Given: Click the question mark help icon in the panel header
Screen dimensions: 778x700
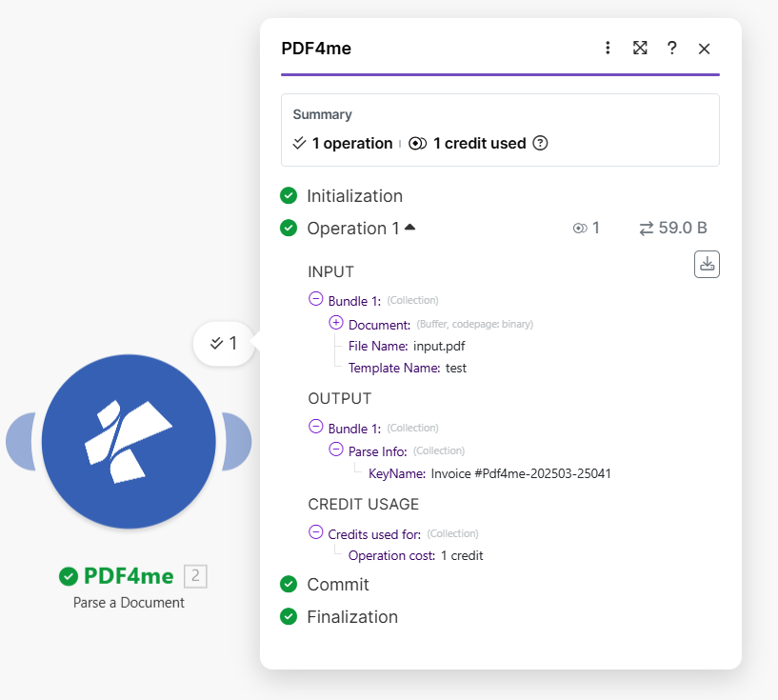Looking at the screenshot, I should point(672,49).
